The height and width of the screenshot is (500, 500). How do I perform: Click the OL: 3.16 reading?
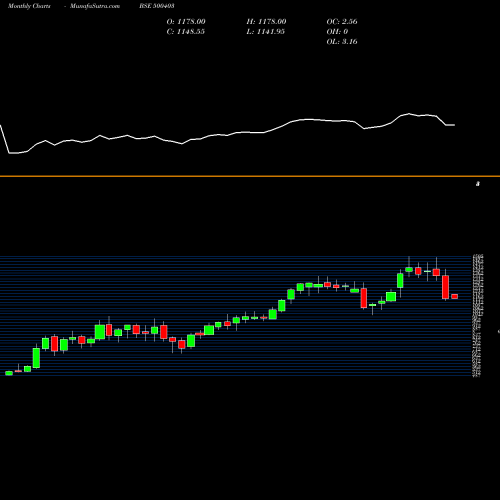(x=342, y=41)
